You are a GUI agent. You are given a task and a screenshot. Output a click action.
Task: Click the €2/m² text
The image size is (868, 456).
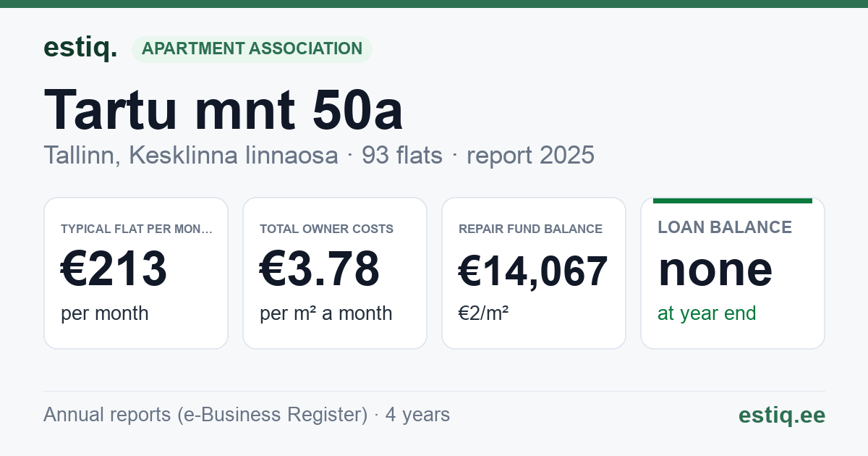483,313
